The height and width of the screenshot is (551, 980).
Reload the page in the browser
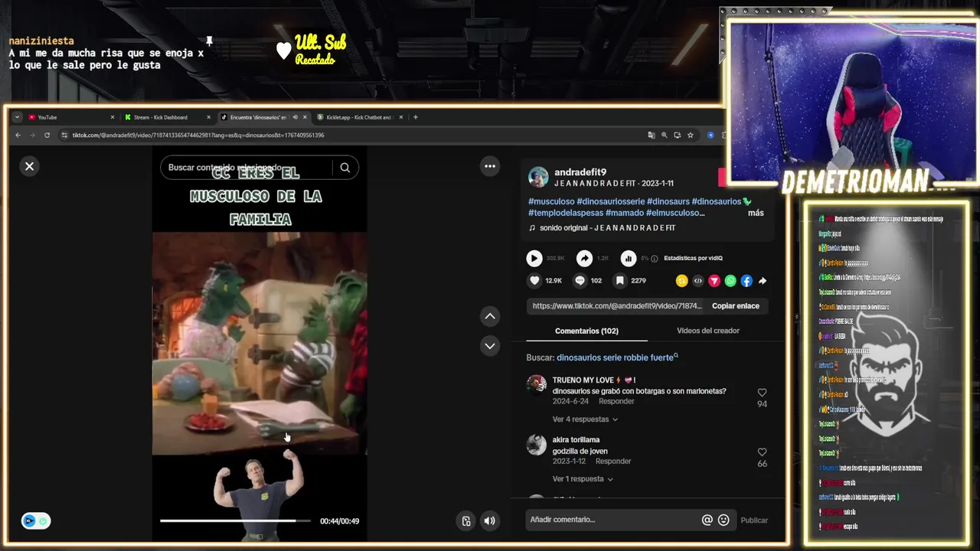click(x=47, y=135)
